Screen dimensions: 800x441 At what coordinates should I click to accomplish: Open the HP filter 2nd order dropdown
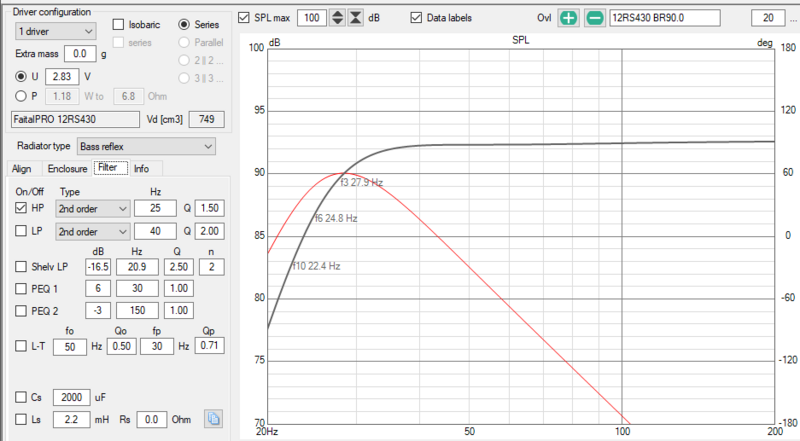click(92, 208)
